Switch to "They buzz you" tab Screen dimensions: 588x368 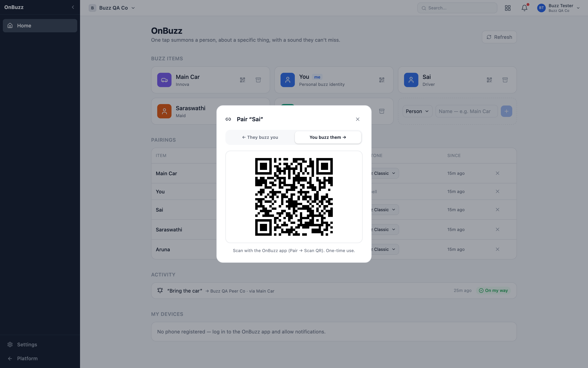coord(260,137)
